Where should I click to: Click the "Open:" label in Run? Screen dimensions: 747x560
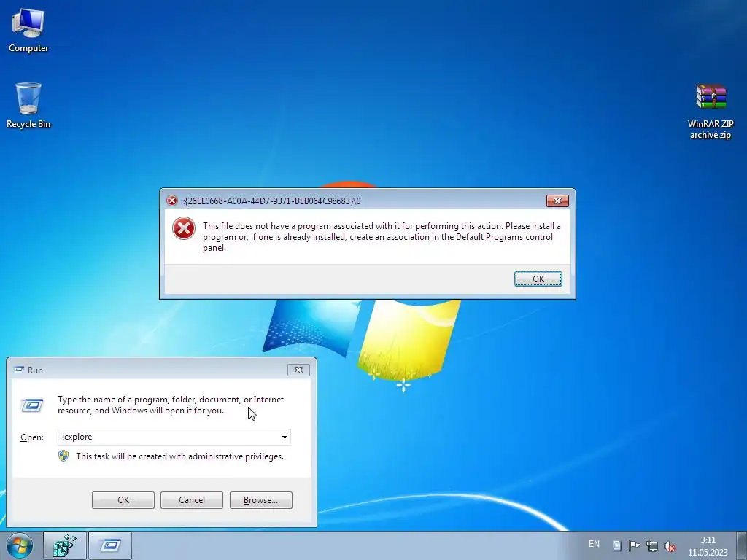[32, 437]
